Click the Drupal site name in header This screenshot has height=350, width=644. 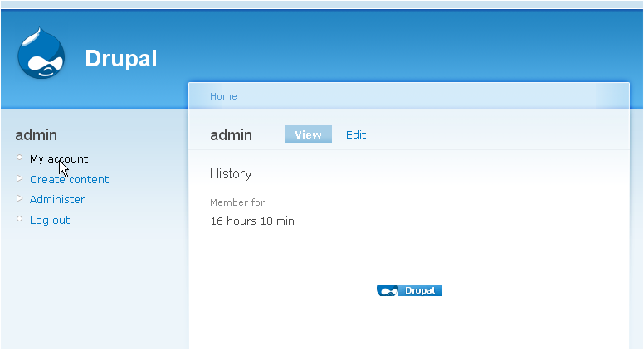tap(121, 58)
